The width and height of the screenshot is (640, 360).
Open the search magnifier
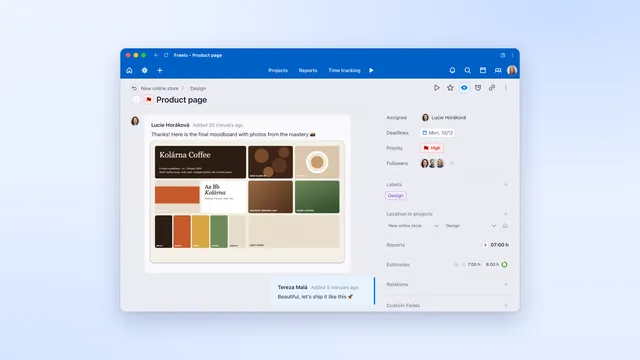point(467,70)
